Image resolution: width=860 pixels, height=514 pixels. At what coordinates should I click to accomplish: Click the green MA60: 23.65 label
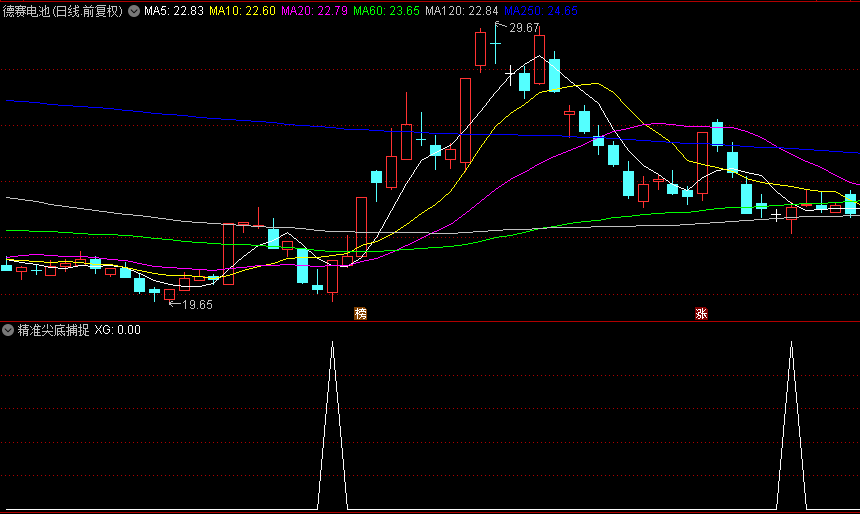click(x=386, y=11)
